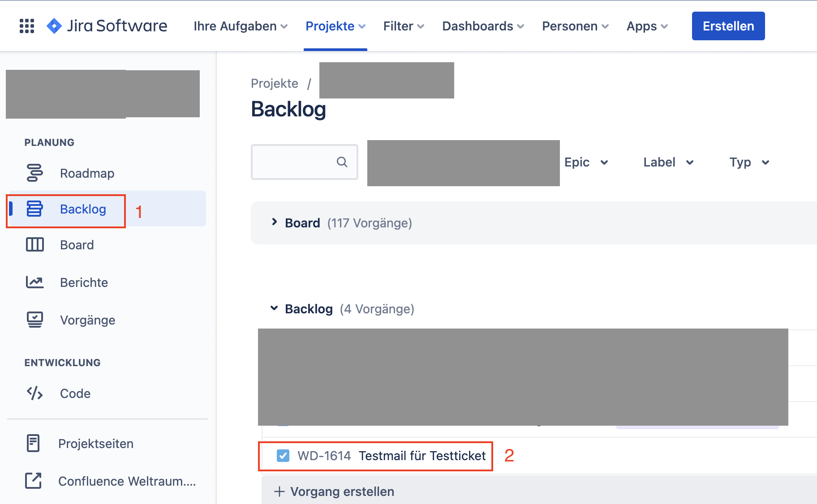Click the Jira Software logo
The height and width of the screenshot is (504, 817).
tap(107, 26)
